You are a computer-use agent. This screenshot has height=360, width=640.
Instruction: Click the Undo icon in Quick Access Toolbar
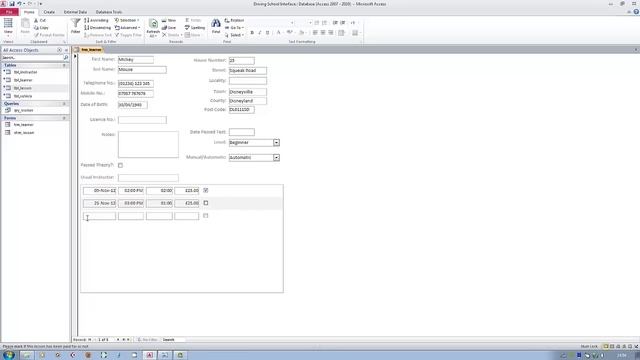[x=19, y=4]
